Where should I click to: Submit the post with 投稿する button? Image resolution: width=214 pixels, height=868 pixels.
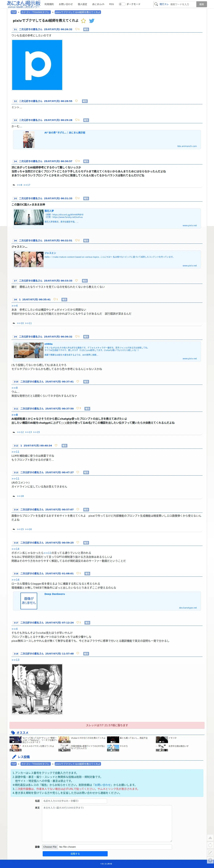[x=75, y=854]
